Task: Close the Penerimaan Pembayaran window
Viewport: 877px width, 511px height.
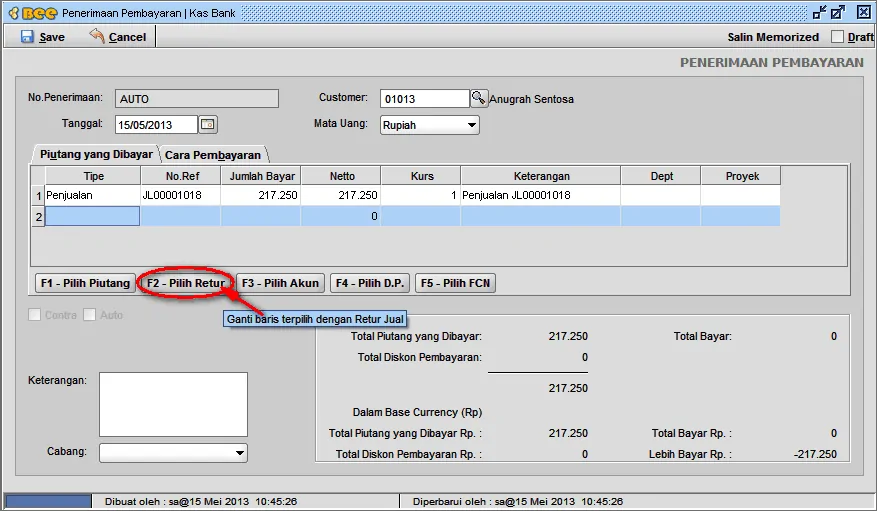Action: point(858,13)
